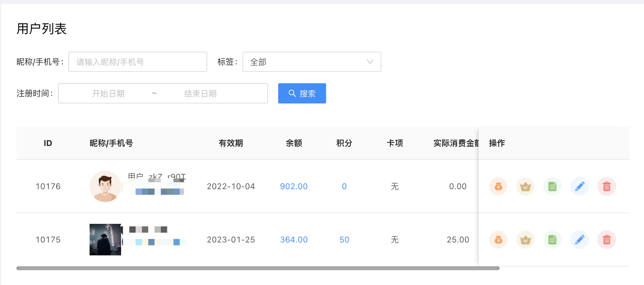Screen dimensions: 644x285
Task: Delete user 10176 with the trash icon
Action: (x=607, y=186)
